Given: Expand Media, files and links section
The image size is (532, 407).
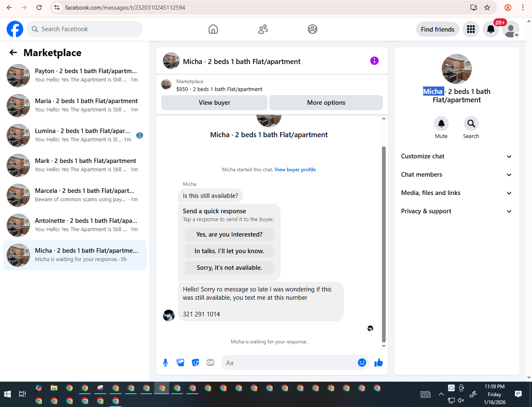Looking at the screenshot, I should 457,193.
